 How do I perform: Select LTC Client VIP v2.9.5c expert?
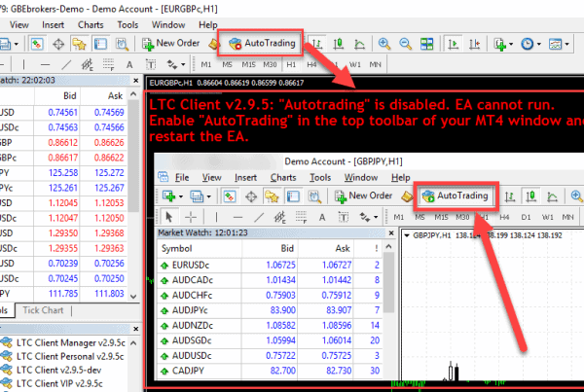click(53, 383)
